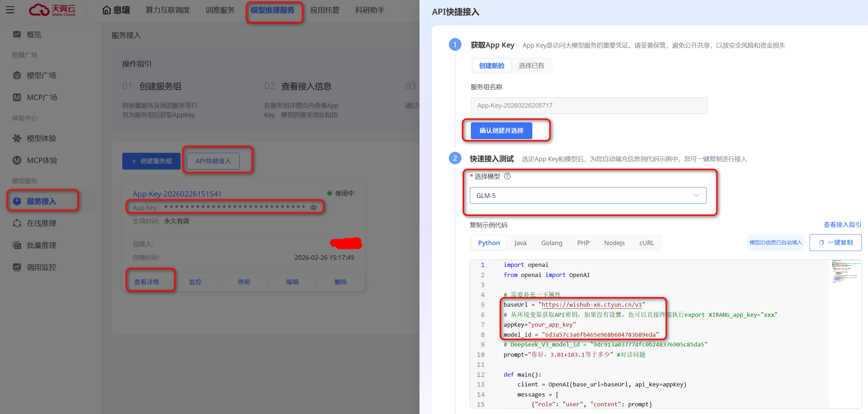This screenshot has width=868, height=414.
Task: Click 查看详情 on the App-Key card
Action: click(147, 282)
